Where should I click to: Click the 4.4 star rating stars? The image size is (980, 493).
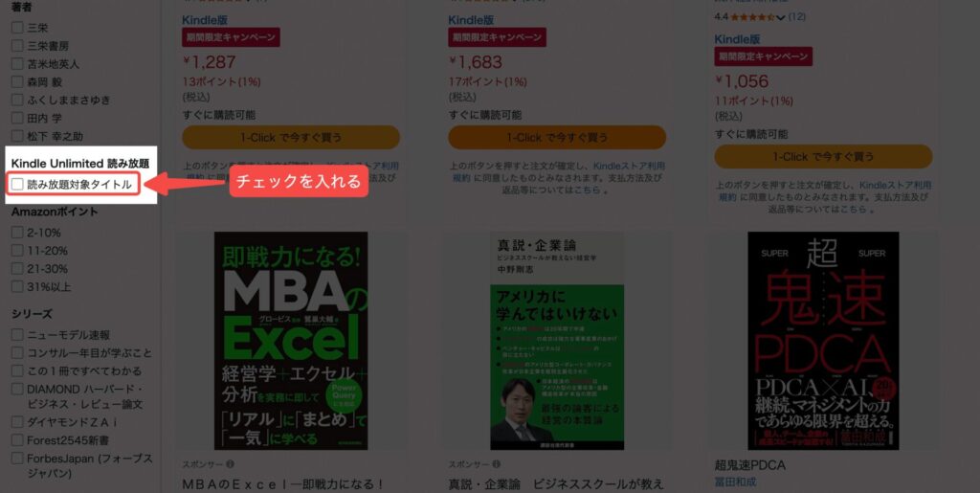752,17
